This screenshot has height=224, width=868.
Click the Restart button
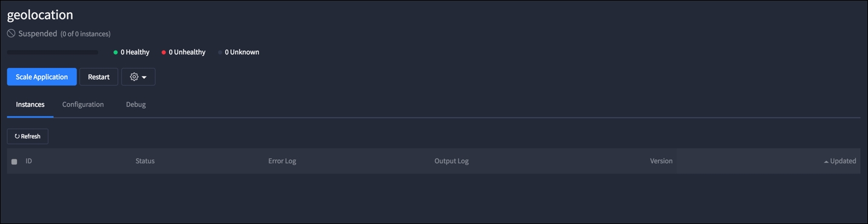click(99, 77)
